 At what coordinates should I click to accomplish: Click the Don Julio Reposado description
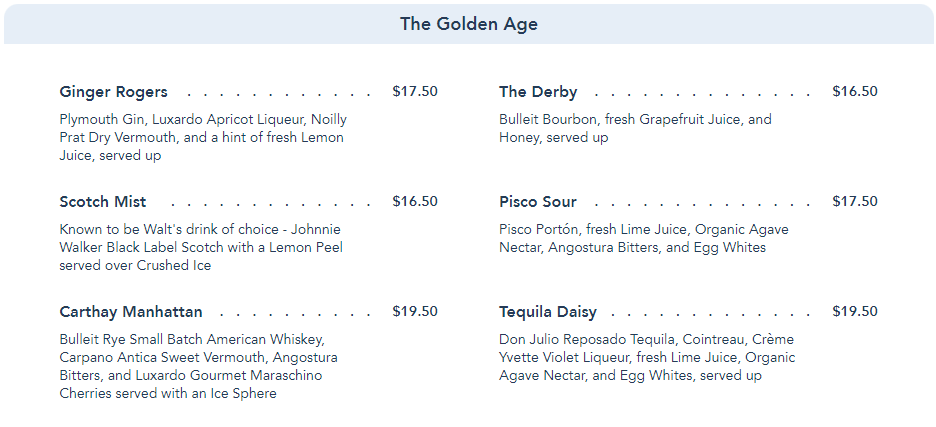tap(647, 357)
